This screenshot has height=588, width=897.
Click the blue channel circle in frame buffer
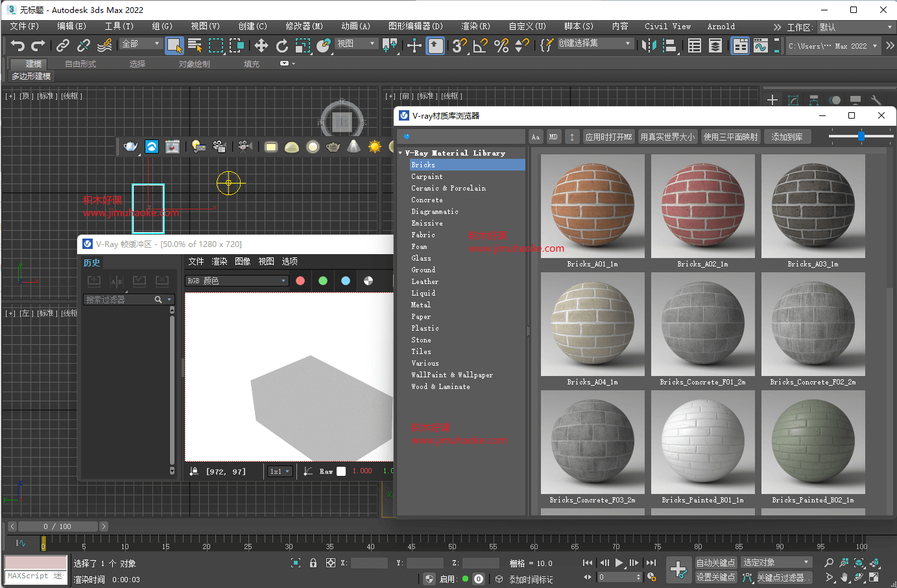(346, 281)
